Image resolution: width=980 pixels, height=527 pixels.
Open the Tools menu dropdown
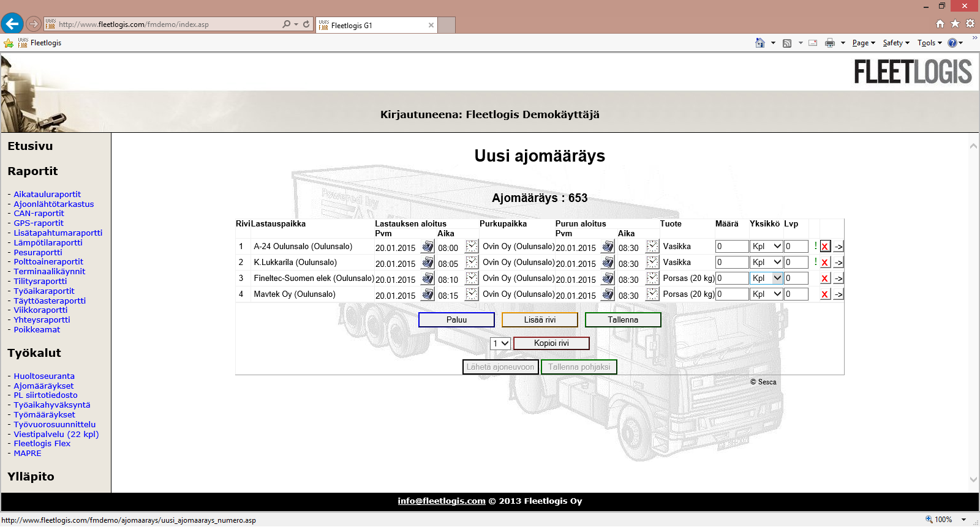[930, 43]
